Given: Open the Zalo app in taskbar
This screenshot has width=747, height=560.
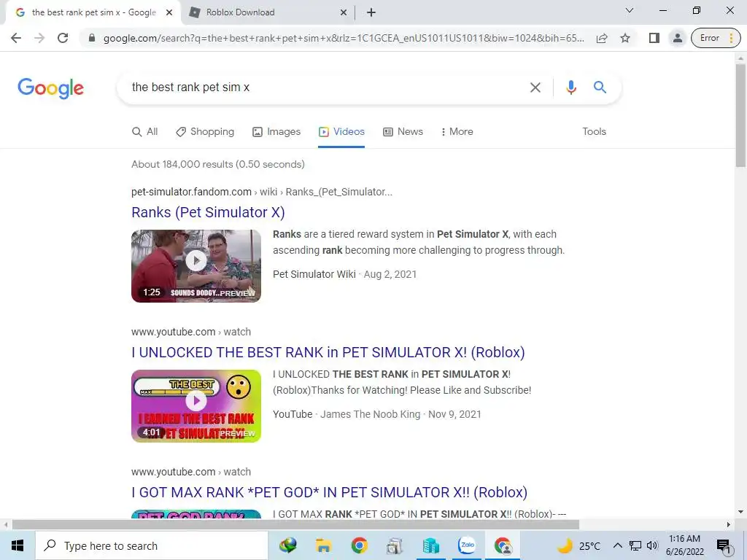Looking at the screenshot, I should pos(467,545).
